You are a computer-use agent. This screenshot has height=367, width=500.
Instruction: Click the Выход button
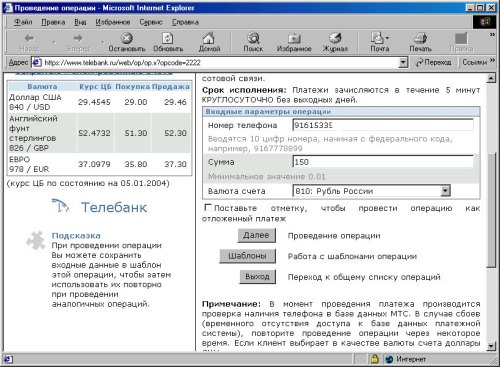[258, 277]
